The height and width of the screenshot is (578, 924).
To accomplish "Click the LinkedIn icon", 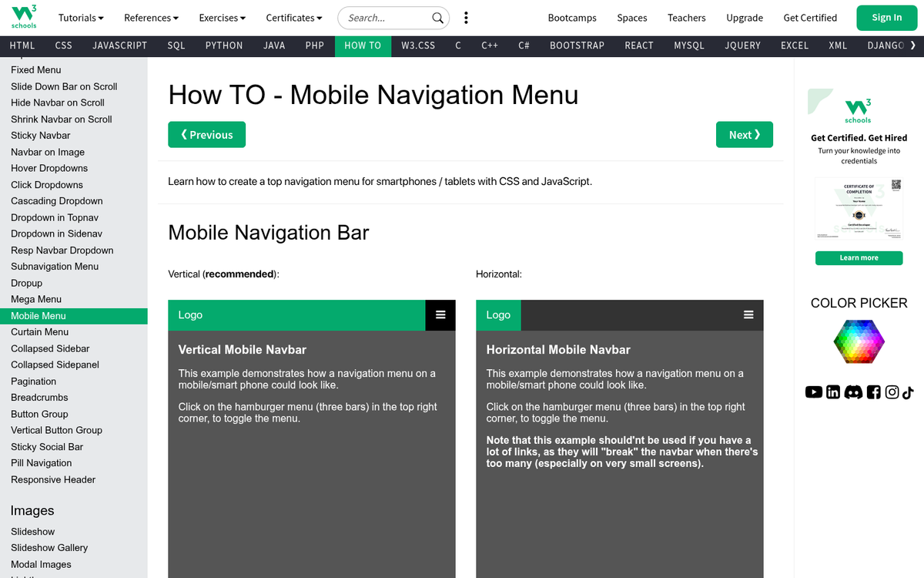I will (x=832, y=392).
